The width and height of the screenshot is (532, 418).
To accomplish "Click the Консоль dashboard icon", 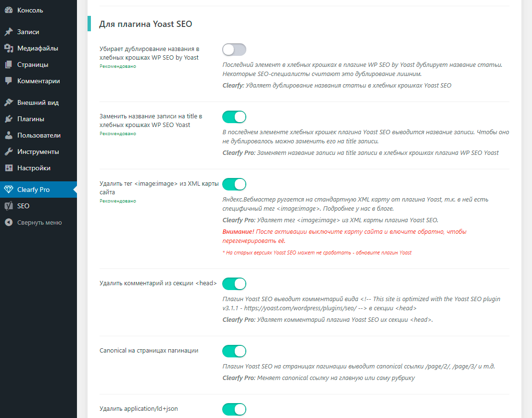I will [x=9, y=10].
